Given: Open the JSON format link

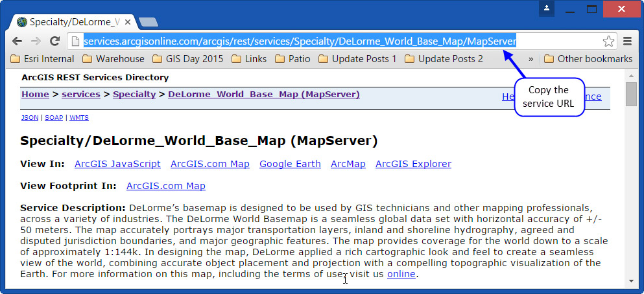Looking at the screenshot, I should pyautogui.click(x=30, y=118).
